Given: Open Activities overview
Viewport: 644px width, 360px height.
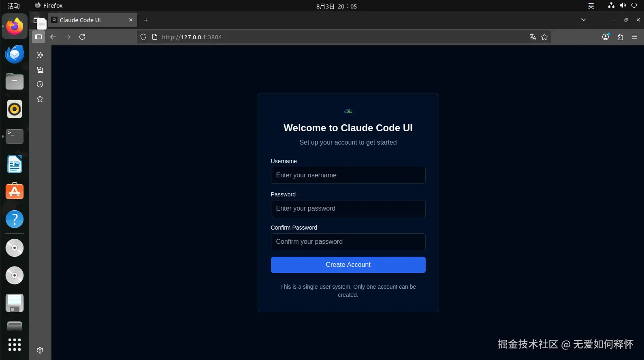Looking at the screenshot, I should (14, 6).
